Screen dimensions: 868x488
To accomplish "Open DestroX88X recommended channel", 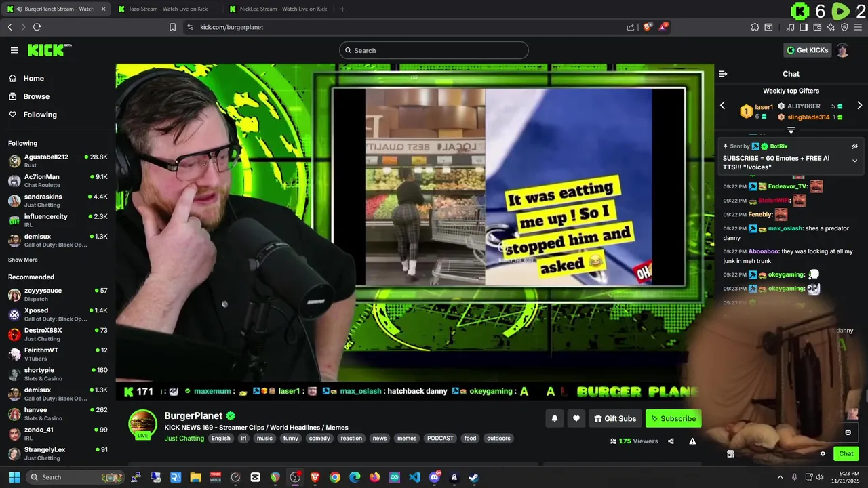I will point(58,334).
